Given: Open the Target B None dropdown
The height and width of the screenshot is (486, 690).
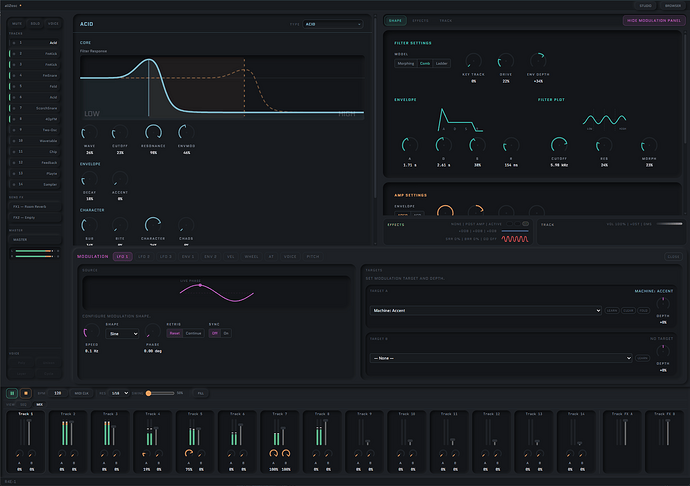Looking at the screenshot, I should coord(501,358).
